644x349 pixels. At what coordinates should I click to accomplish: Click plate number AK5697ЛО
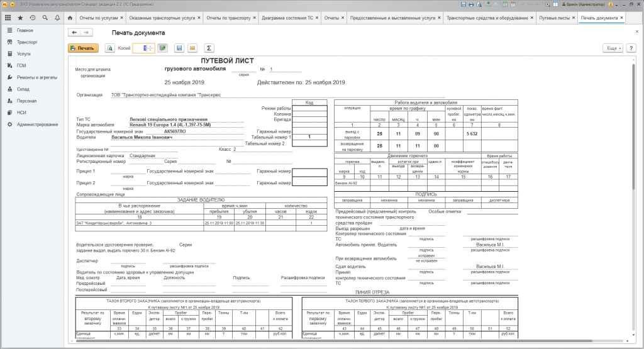[175, 132]
